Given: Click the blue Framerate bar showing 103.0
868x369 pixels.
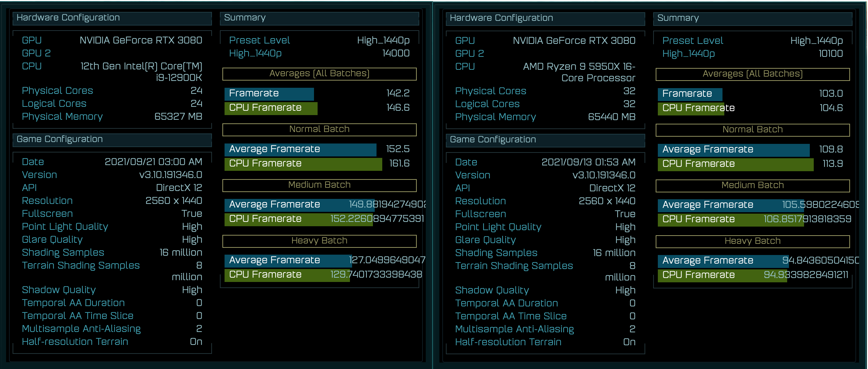Looking at the screenshot, I should 689,94.
